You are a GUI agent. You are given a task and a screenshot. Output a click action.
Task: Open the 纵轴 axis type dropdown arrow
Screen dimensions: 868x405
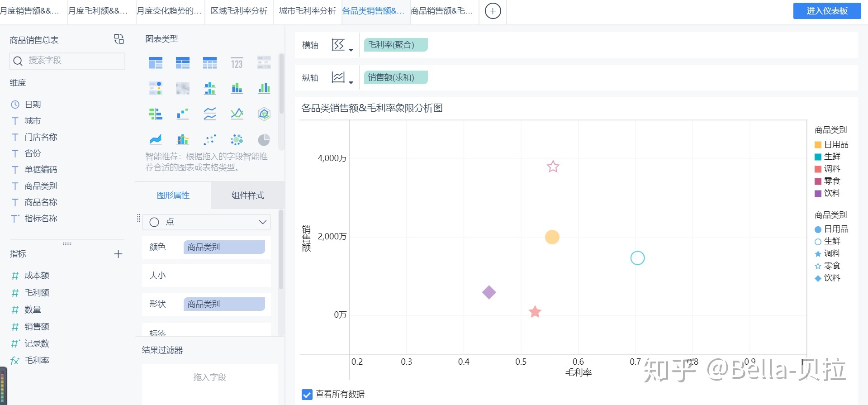click(x=351, y=82)
